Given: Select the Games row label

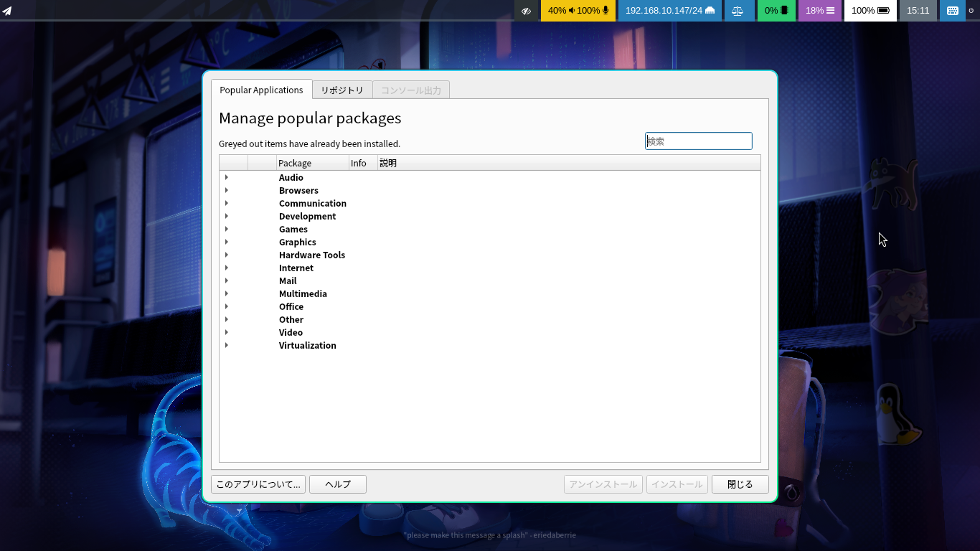Looking at the screenshot, I should coord(293,229).
